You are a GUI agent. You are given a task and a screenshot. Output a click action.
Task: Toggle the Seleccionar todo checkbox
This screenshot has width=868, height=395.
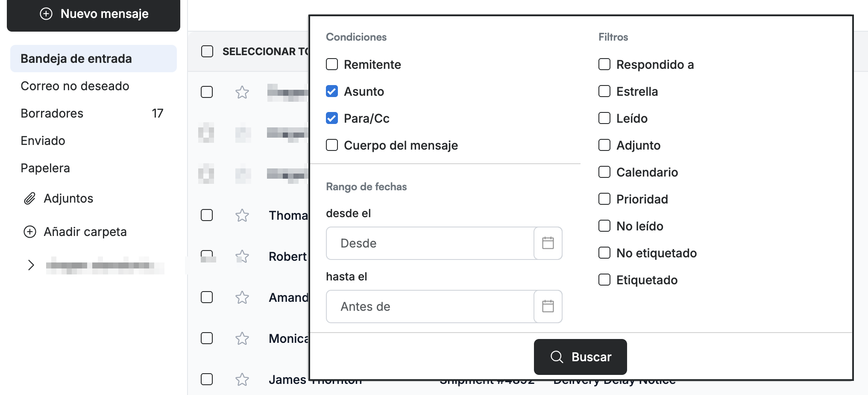(x=207, y=51)
